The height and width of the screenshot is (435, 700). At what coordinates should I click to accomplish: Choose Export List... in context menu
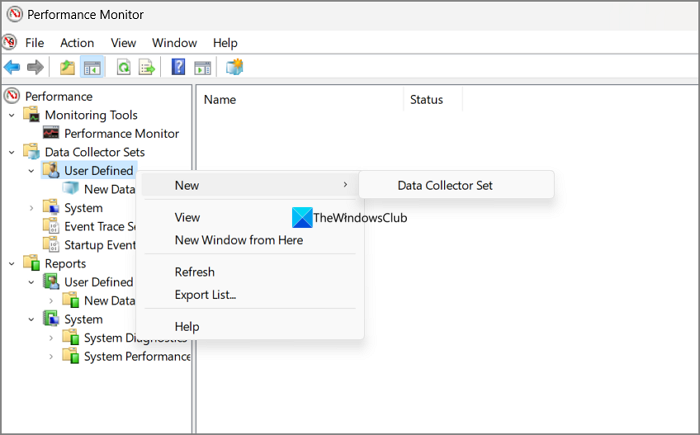tap(251, 294)
